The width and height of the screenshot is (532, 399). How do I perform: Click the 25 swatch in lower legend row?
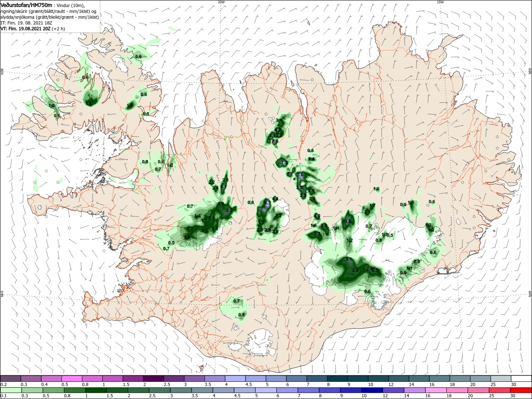coord(499,390)
